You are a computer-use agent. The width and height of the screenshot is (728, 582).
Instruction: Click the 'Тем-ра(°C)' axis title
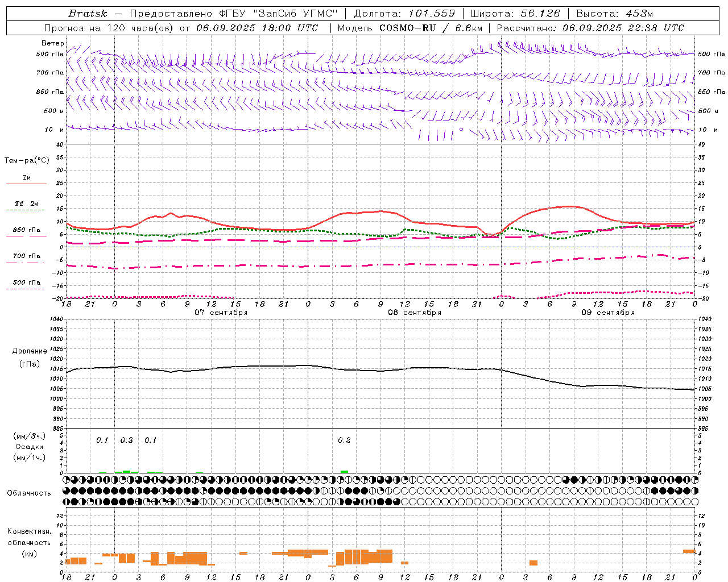click(x=27, y=161)
